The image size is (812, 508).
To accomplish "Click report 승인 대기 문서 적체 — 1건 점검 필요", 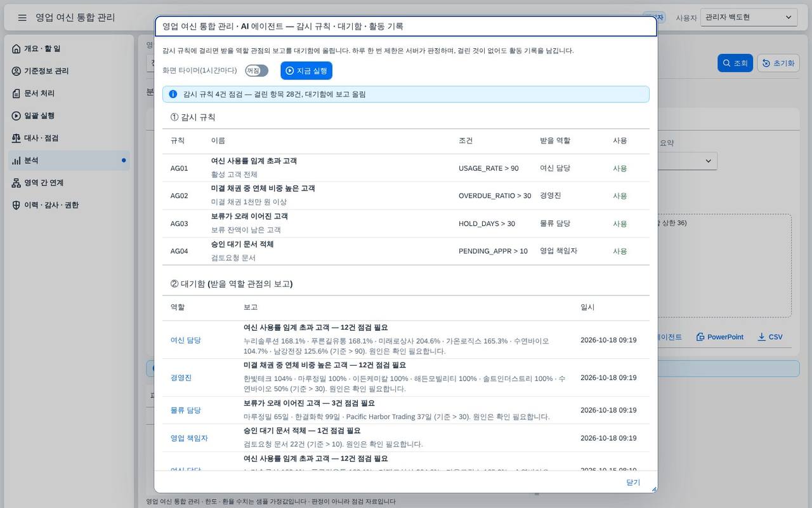I will coord(302,431).
